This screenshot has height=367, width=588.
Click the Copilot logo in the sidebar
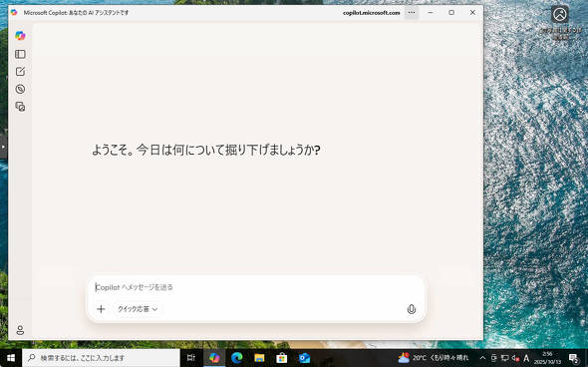click(20, 36)
